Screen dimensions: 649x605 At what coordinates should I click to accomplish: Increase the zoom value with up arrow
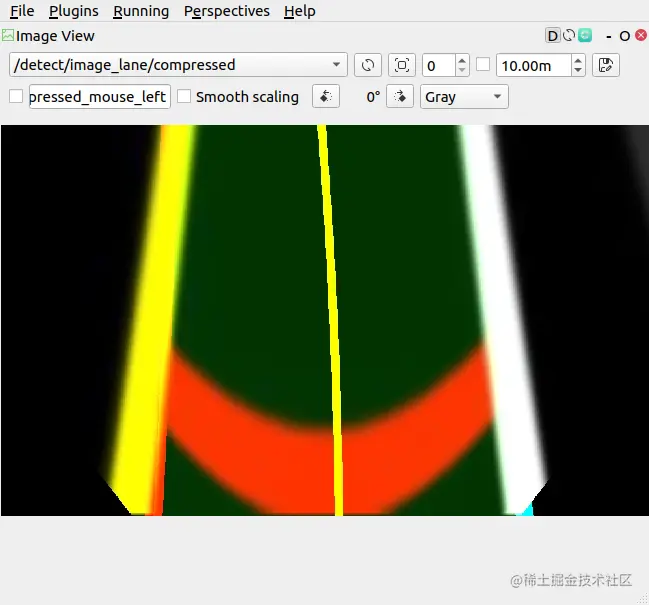[x=462, y=60]
